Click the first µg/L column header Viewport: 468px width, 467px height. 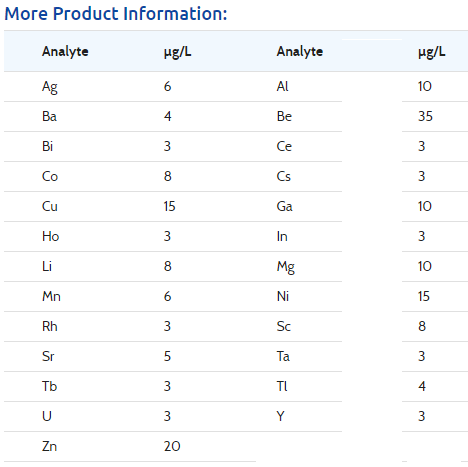tap(177, 52)
